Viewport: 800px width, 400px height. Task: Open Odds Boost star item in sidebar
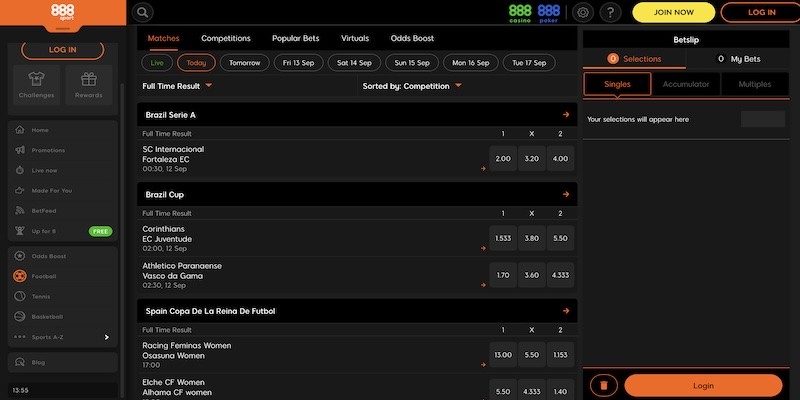tap(63, 256)
